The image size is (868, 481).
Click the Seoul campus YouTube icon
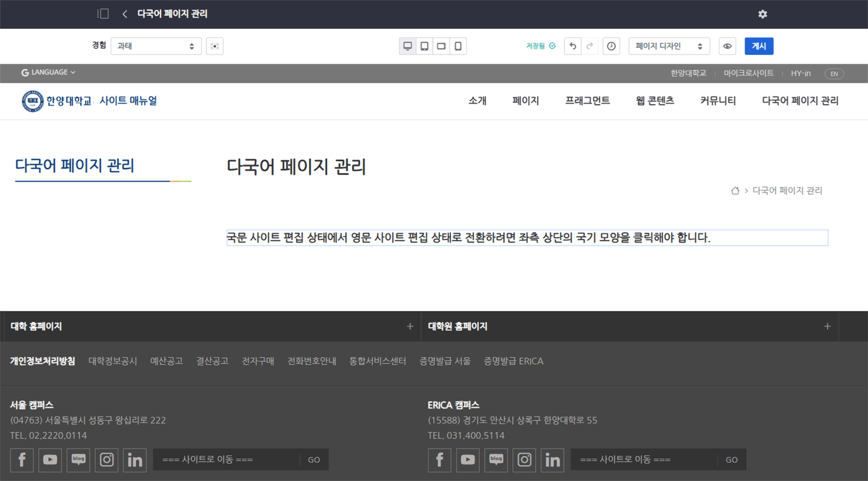[x=50, y=460]
